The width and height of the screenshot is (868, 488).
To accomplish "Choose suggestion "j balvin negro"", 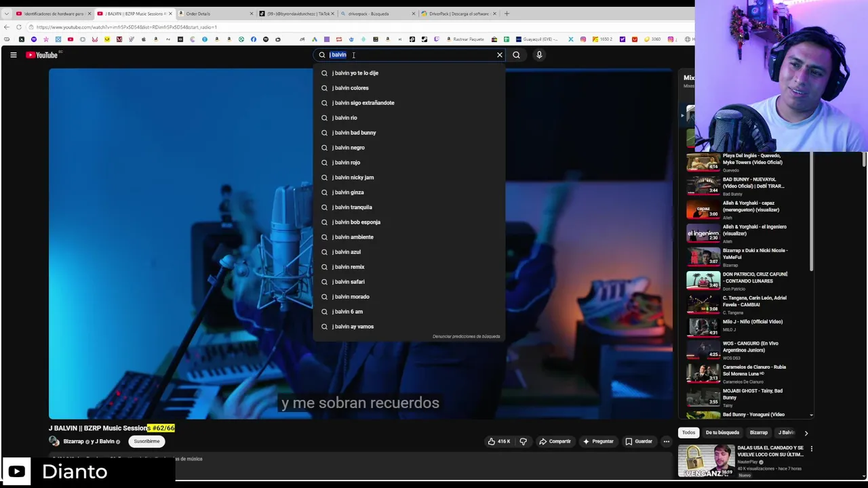I will [x=410, y=148].
